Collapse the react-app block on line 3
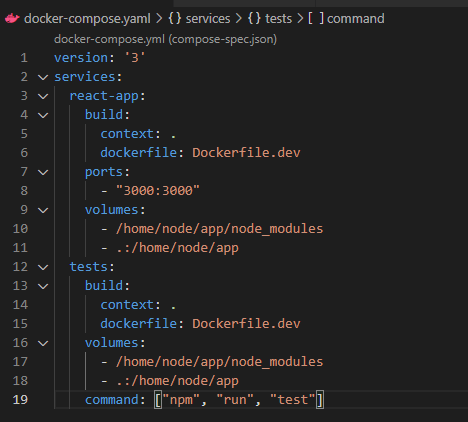This screenshot has width=468, height=422. coord(43,96)
